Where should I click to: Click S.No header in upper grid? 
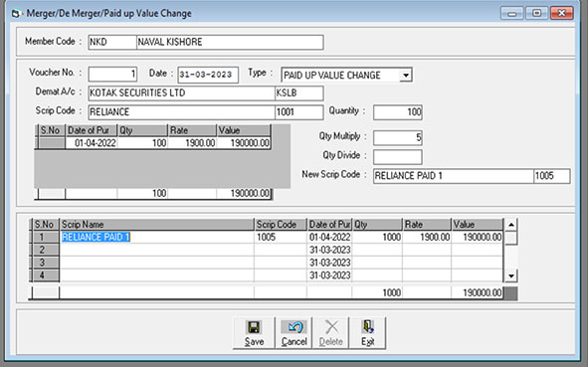coord(51,130)
